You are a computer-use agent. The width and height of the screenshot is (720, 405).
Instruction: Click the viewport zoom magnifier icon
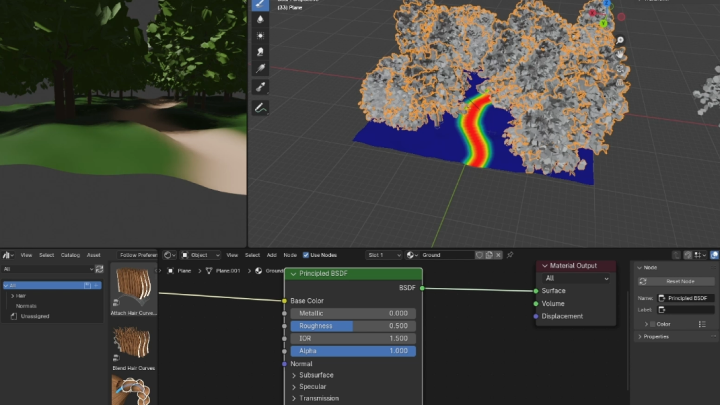pyautogui.click(x=620, y=40)
